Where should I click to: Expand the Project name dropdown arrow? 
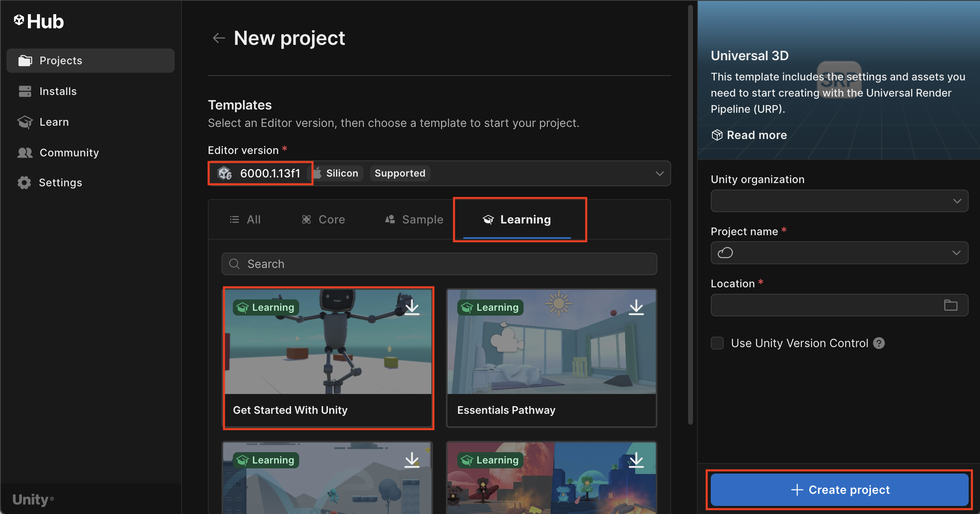tap(956, 253)
